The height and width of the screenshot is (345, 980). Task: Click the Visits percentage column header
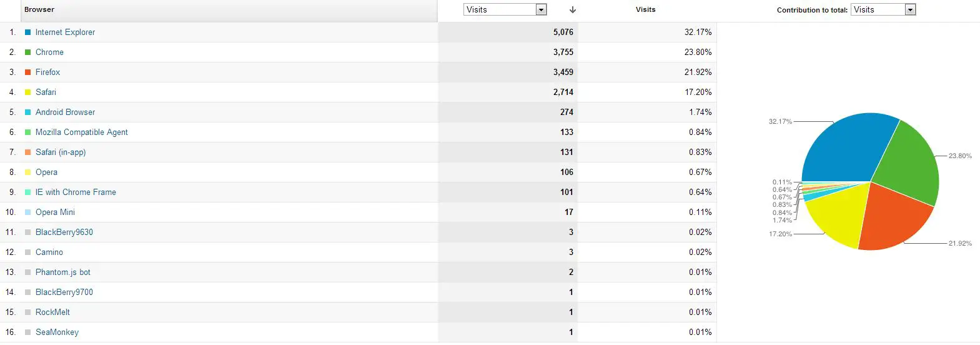(x=645, y=9)
